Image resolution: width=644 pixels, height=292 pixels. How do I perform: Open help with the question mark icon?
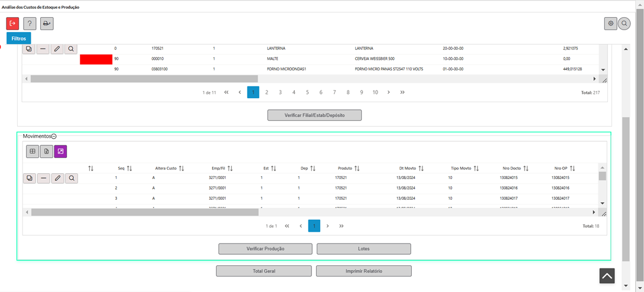tap(30, 24)
